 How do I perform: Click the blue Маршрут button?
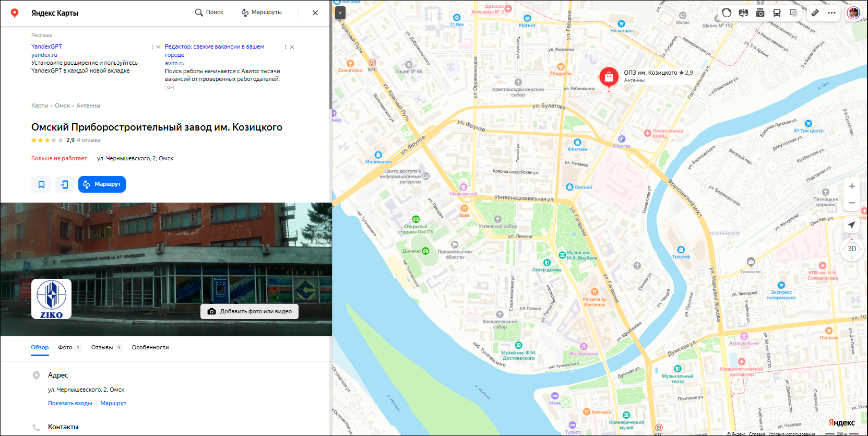[x=102, y=184]
